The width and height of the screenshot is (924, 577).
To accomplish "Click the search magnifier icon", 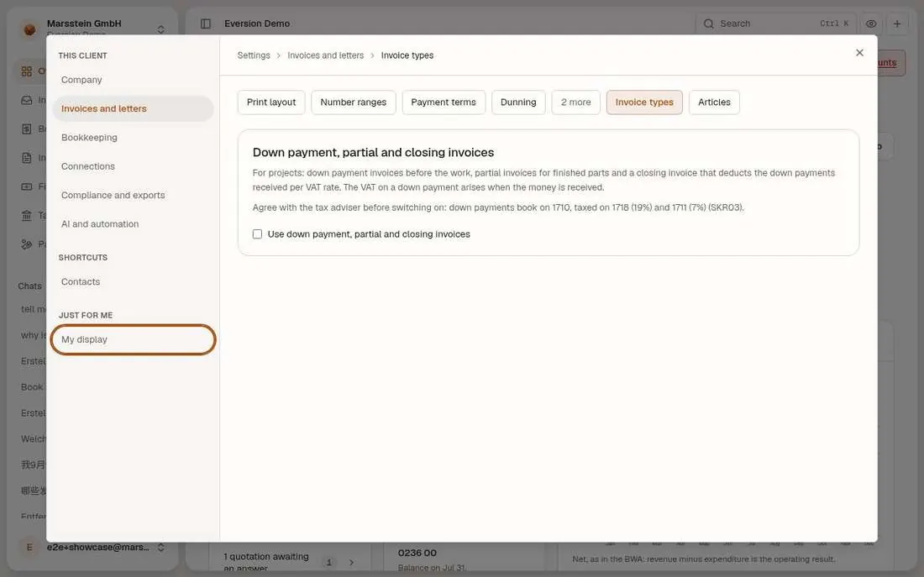I will 709,24.
